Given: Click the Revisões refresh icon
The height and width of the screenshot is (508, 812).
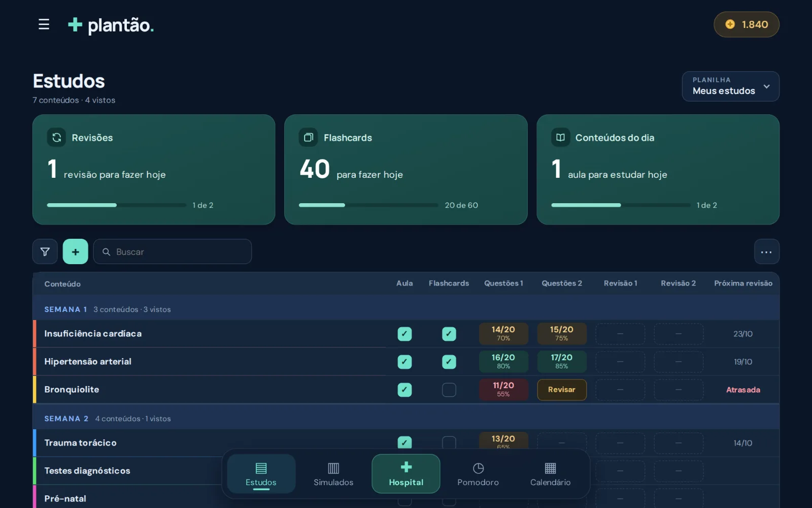Looking at the screenshot, I should pos(56,137).
